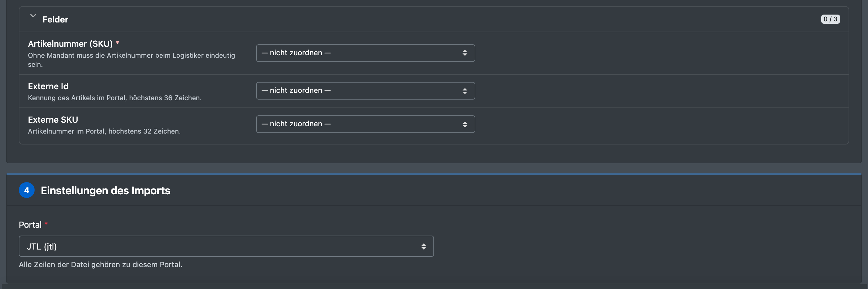Collapse the Felder section chevron
Viewport: 868px width, 289px height.
pos(33,16)
